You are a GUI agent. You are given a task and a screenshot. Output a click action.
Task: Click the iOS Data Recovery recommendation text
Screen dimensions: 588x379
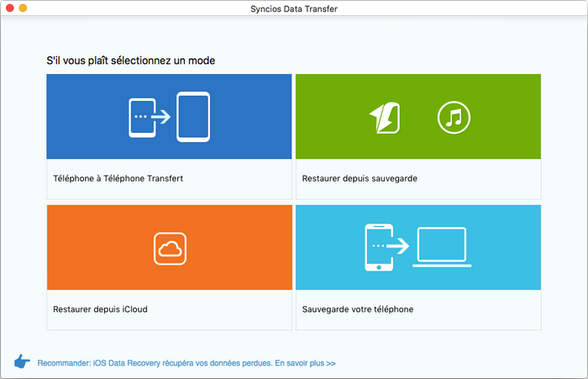[x=168, y=364]
